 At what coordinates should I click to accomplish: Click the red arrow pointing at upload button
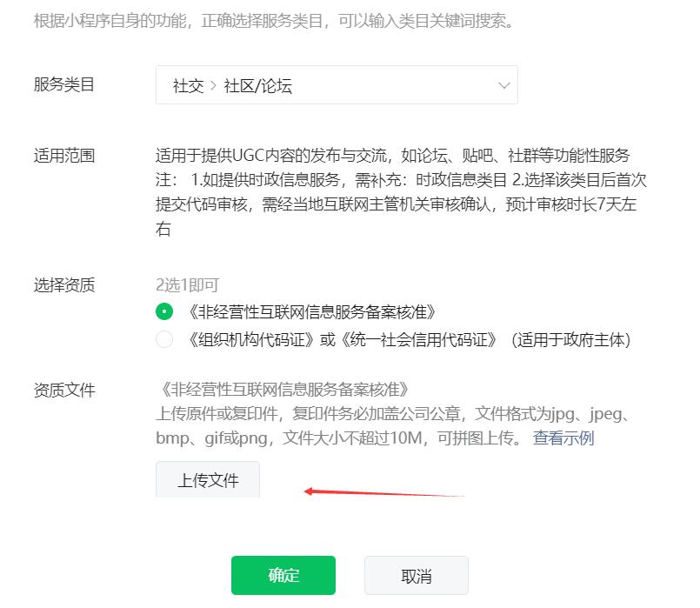(383, 493)
